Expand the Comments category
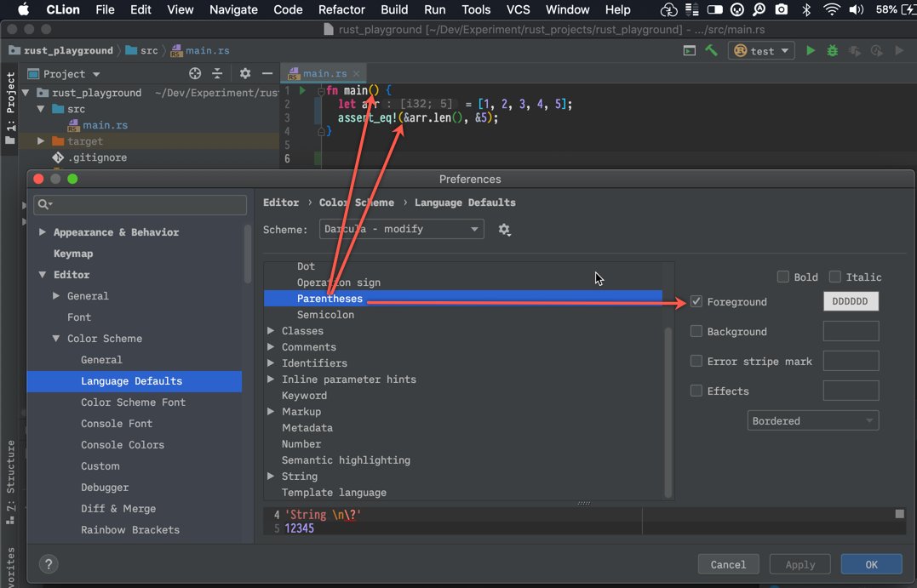The width and height of the screenshot is (917, 588). 271,346
